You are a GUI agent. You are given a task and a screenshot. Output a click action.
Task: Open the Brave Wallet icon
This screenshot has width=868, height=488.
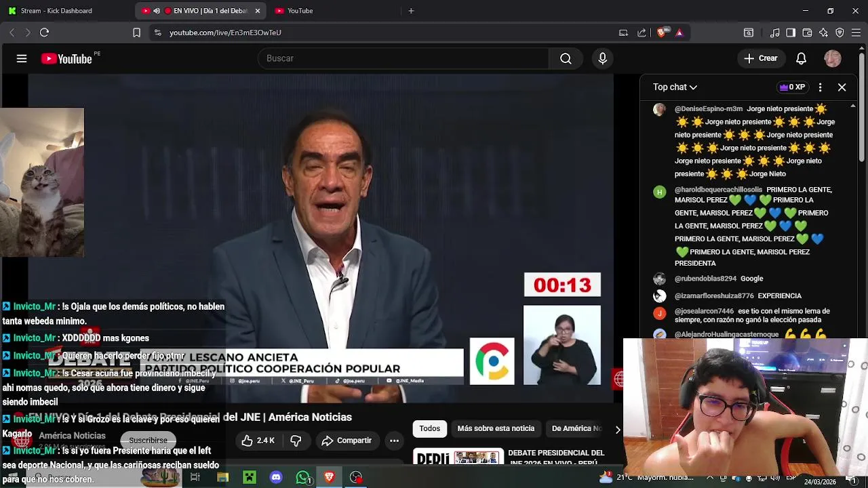pos(807,33)
